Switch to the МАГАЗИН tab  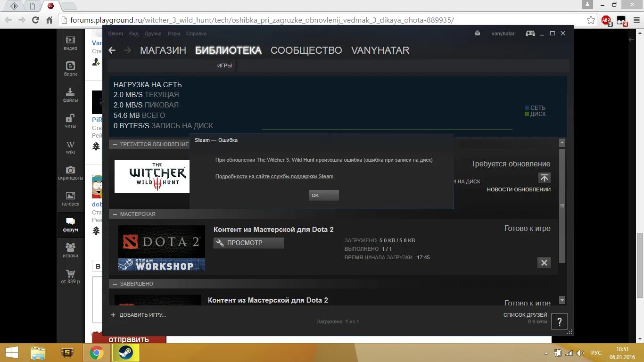(163, 50)
